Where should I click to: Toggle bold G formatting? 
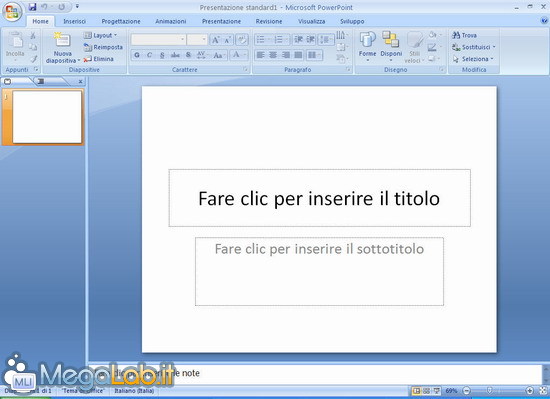pyautogui.click(x=137, y=55)
